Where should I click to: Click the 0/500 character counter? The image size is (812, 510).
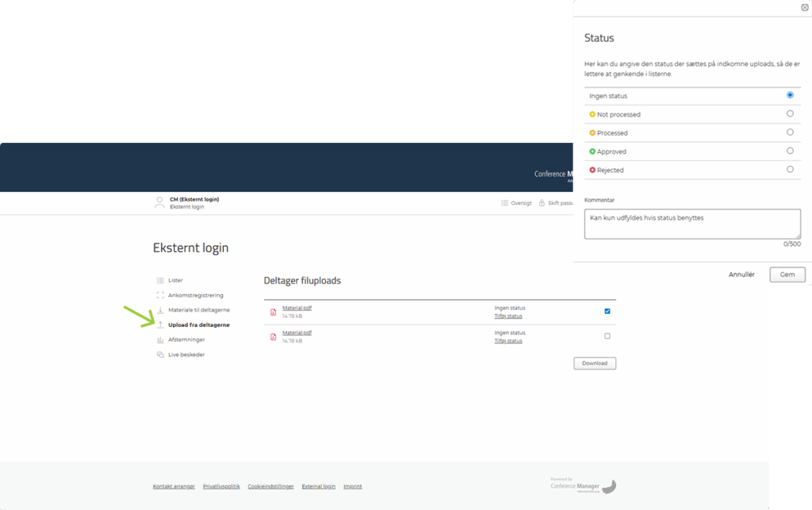coord(792,243)
